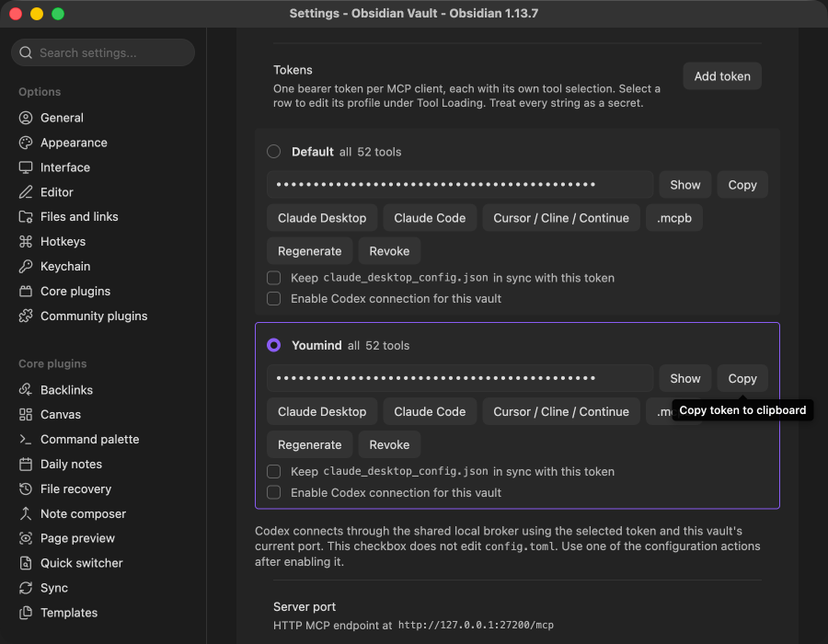
Task: Enable Codex connection checkbox under Default token
Action: point(273,299)
